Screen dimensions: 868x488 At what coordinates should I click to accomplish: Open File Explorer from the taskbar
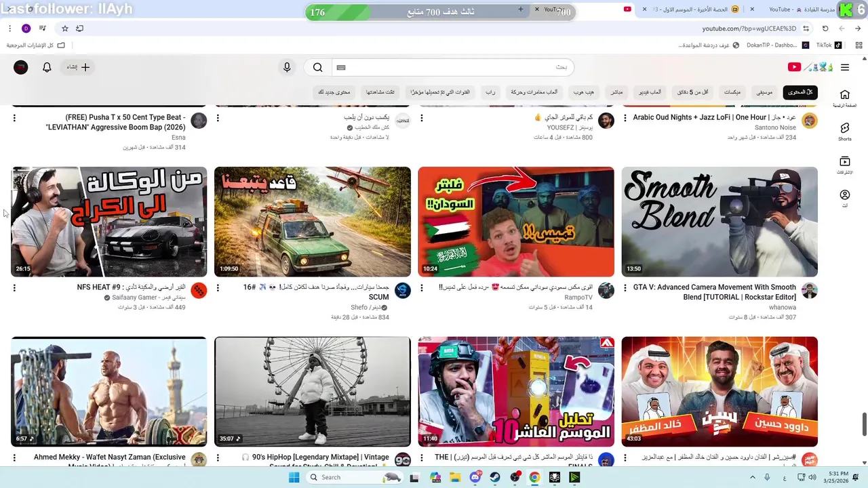(454, 477)
